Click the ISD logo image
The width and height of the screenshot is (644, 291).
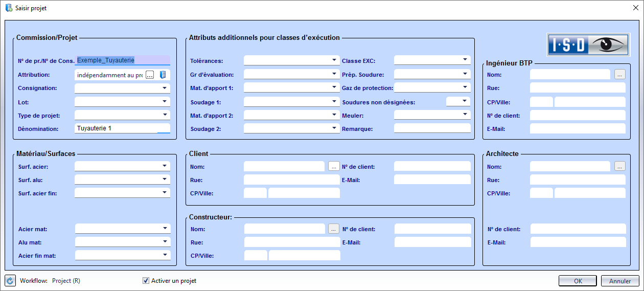click(x=588, y=44)
